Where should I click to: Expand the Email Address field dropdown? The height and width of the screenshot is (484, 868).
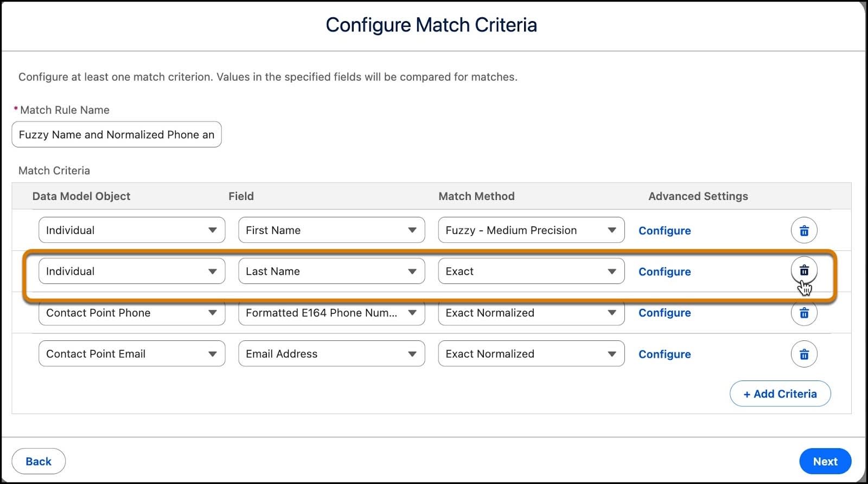(x=331, y=354)
